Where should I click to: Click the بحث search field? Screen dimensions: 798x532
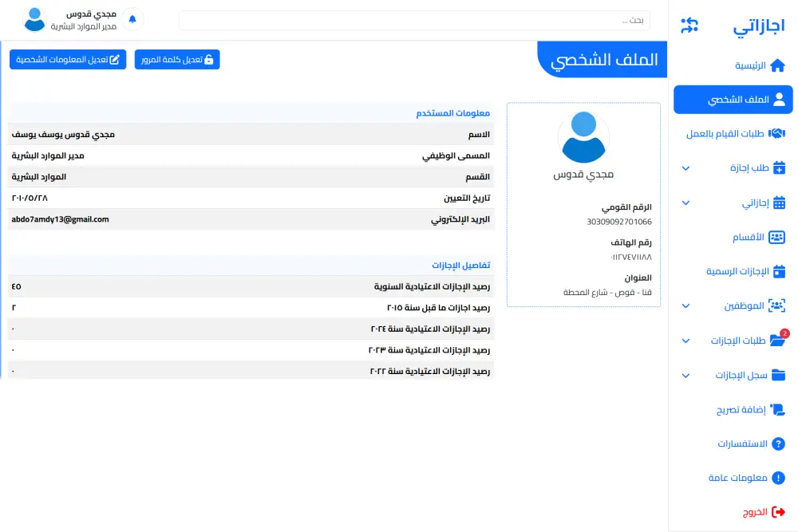pos(415,20)
